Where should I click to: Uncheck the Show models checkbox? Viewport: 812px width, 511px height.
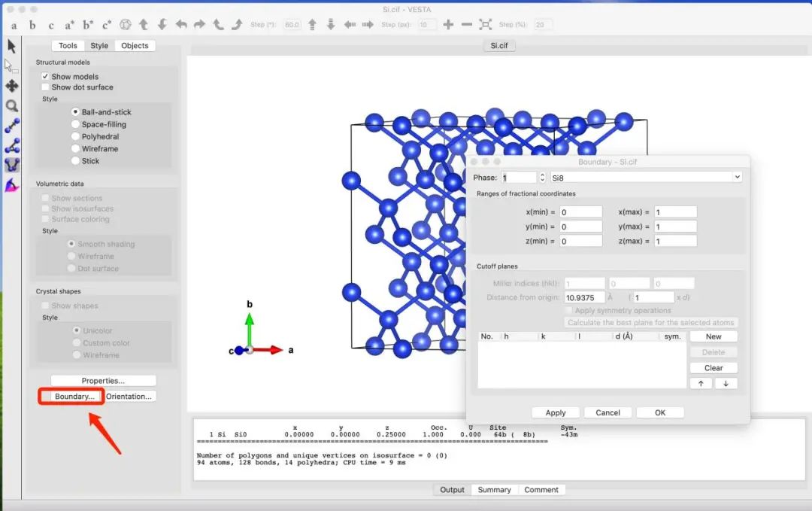point(46,76)
